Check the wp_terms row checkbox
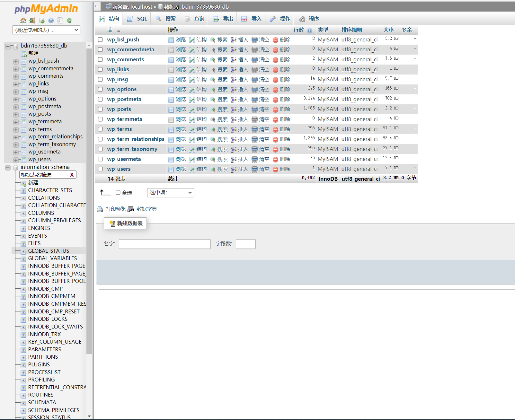The width and height of the screenshot is (515, 420). 100,129
